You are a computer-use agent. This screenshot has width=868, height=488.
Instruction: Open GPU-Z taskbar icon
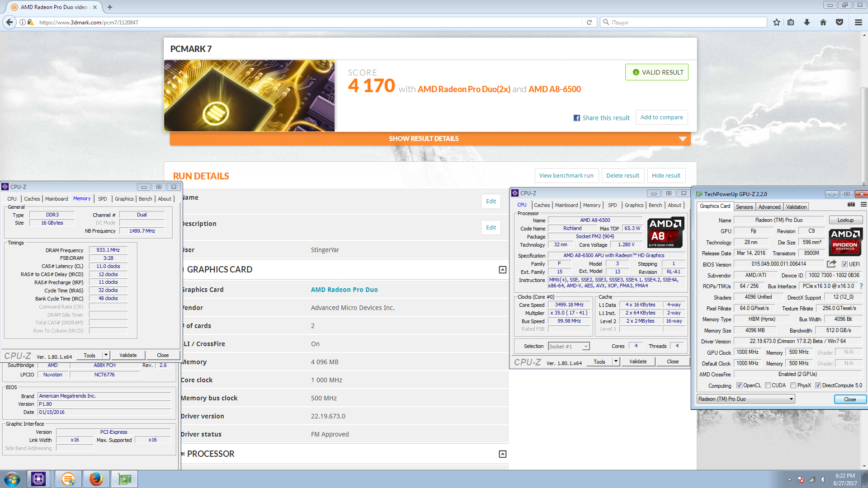tap(125, 479)
